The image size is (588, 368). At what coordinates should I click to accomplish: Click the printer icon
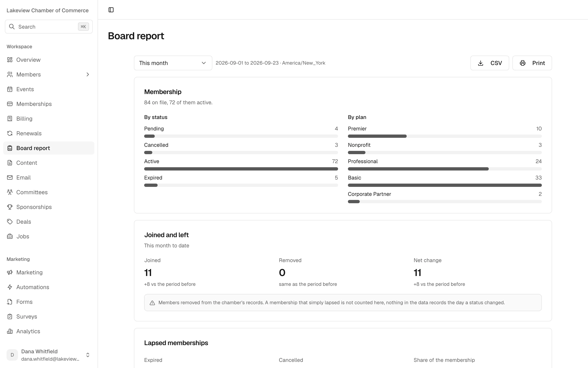click(x=523, y=63)
